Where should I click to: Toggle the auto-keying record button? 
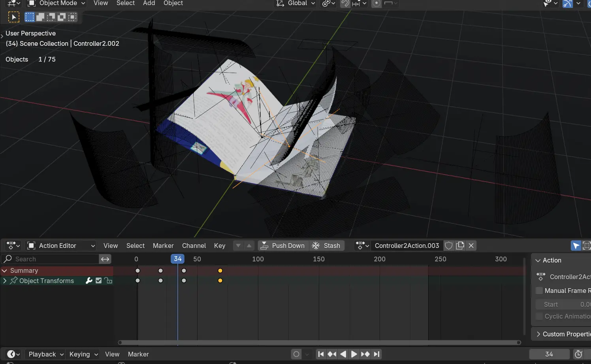[296, 354]
